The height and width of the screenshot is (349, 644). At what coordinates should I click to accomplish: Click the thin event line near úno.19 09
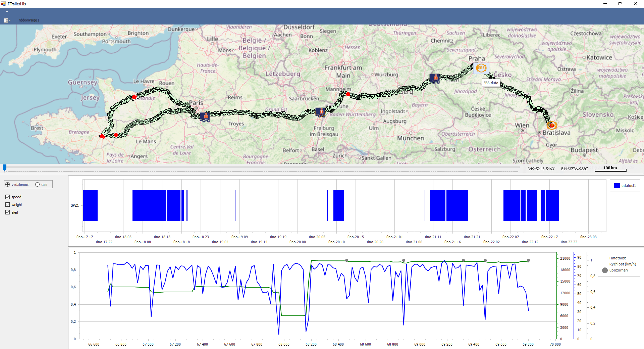[235, 205]
